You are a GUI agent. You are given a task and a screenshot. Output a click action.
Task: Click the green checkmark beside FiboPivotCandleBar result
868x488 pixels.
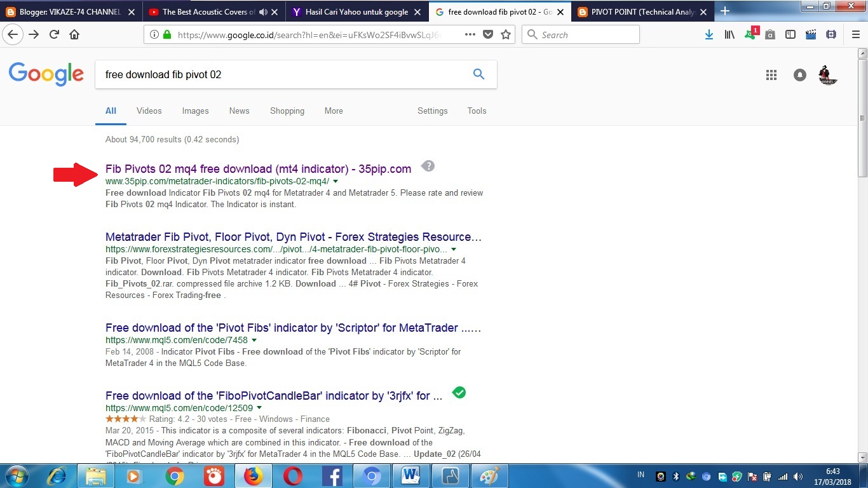459,393
